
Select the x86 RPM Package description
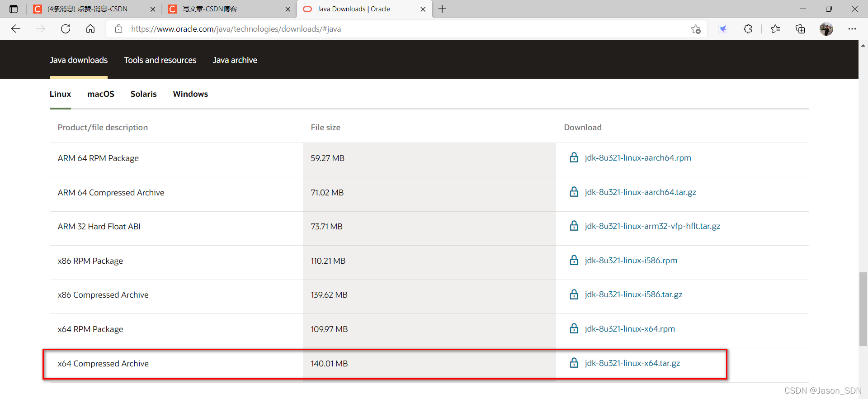pyautogui.click(x=90, y=261)
